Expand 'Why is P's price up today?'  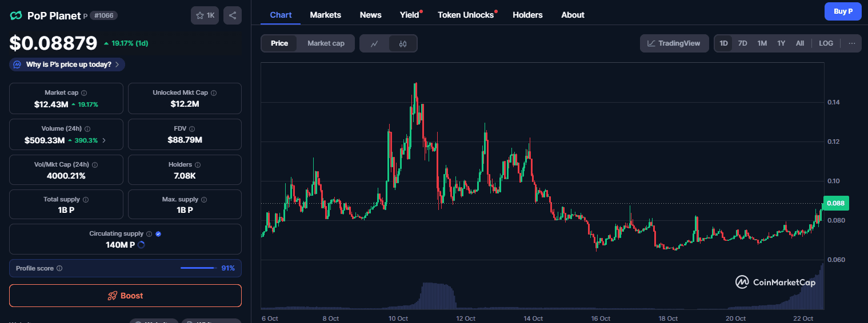(x=67, y=64)
